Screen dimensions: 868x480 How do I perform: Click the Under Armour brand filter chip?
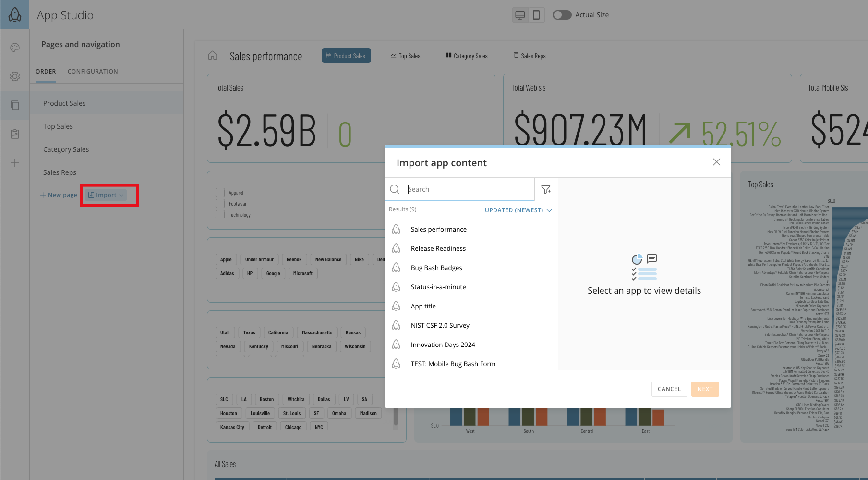(259, 259)
